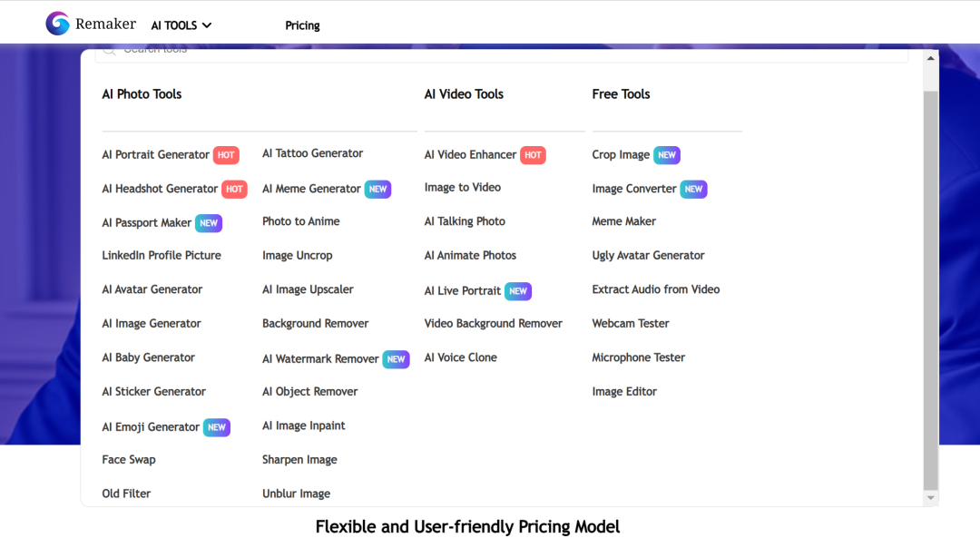Select AI Headshot Generator
980x548 pixels.
160,189
